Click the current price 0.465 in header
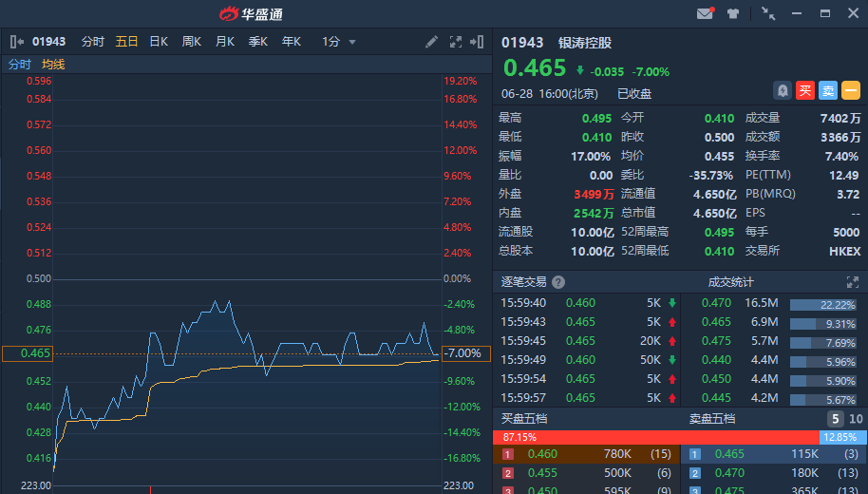Viewport: 868px width, 494px height. (535, 68)
